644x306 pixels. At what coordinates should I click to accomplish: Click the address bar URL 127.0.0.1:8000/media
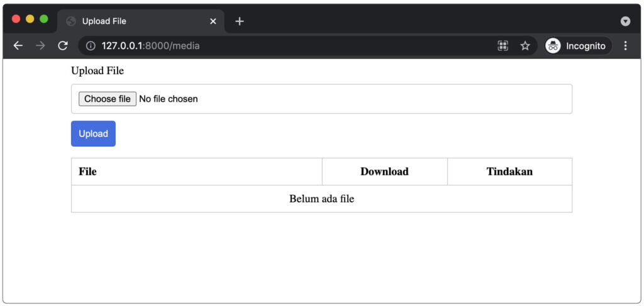pyautogui.click(x=151, y=46)
